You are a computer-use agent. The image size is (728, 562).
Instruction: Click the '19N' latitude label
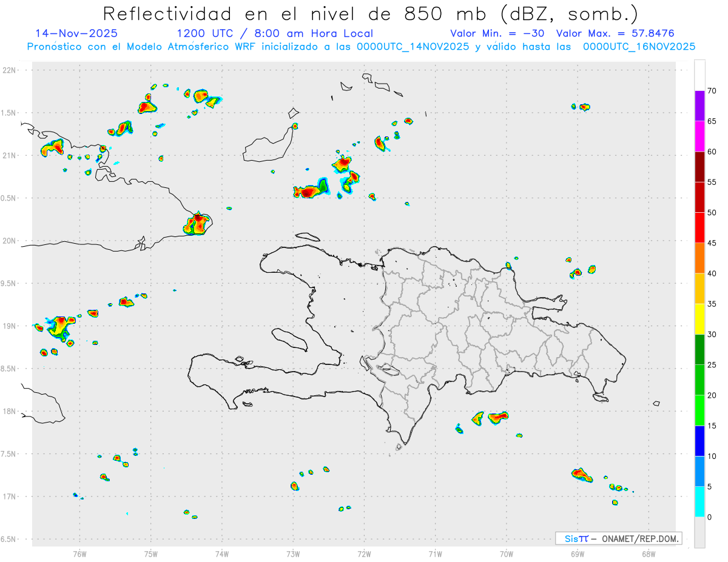[x=10, y=326]
